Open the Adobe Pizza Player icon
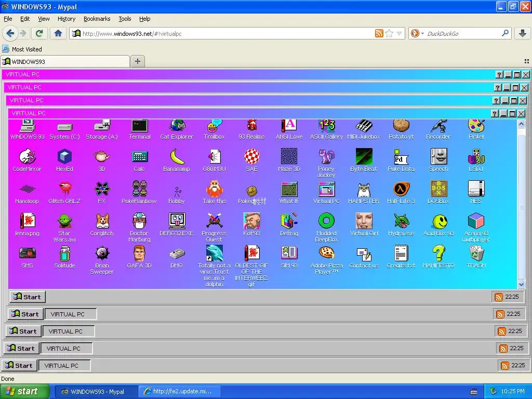 pyautogui.click(x=326, y=260)
